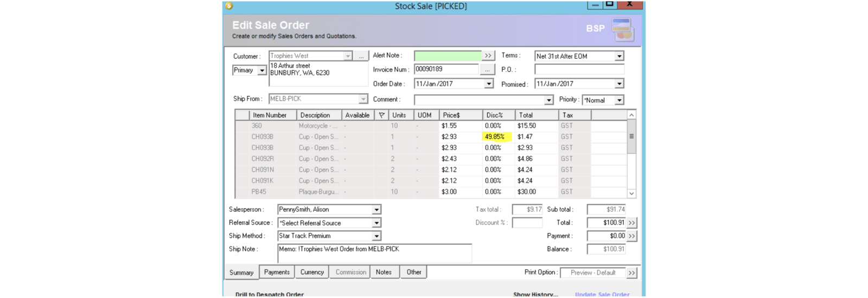Click the Discount % input field
Image resolution: width=868 pixels, height=298 pixels.
click(527, 223)
